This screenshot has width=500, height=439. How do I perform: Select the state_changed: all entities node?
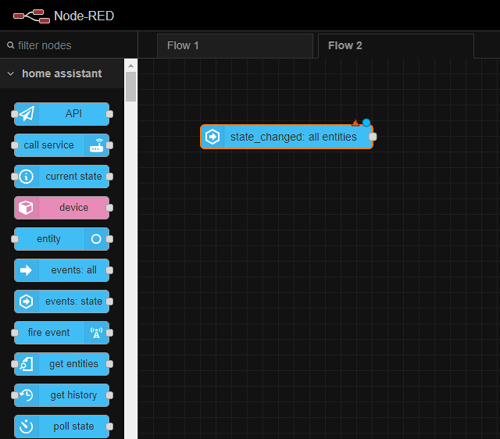pyautogui.click(x=286, y=137)
